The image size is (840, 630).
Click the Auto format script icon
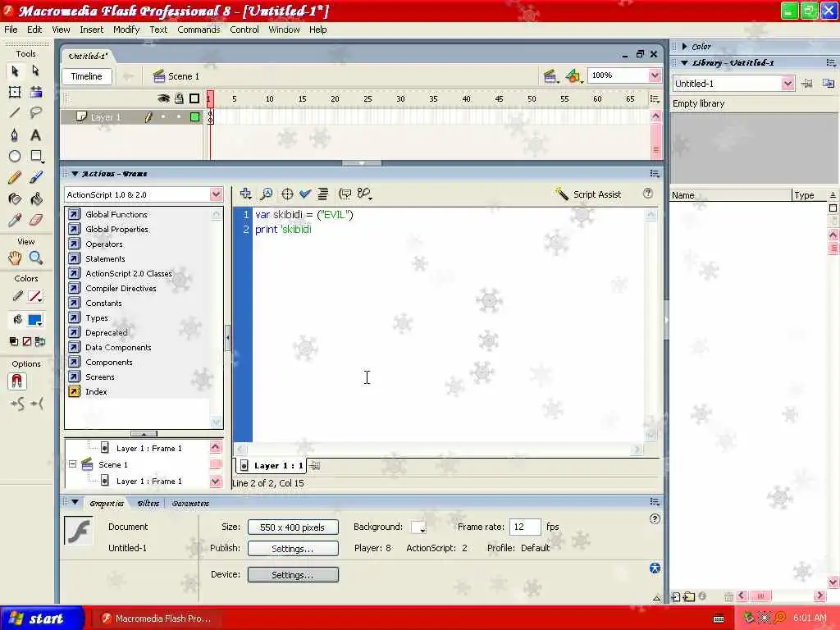[x=323, y=194]
